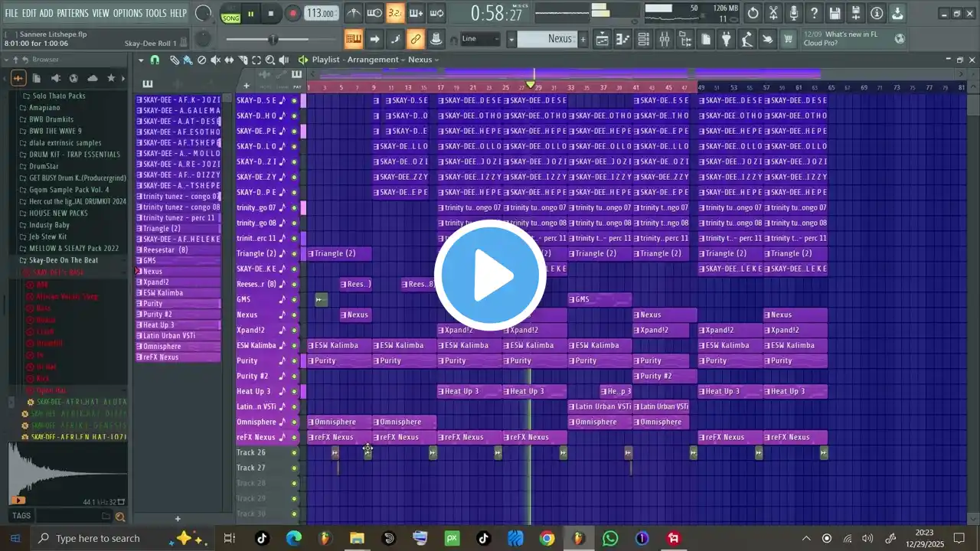Open the Channel rack view icon
The image size is (980, 551).
click(x=644, y=39)
